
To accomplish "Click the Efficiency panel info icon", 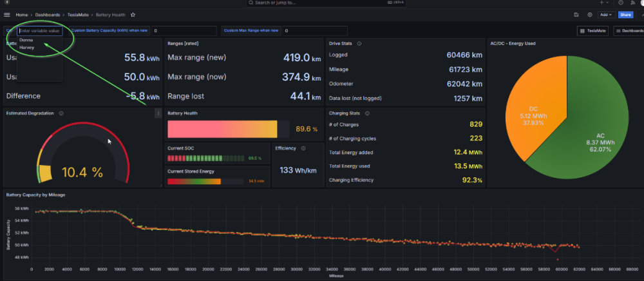I will [303, 148].
